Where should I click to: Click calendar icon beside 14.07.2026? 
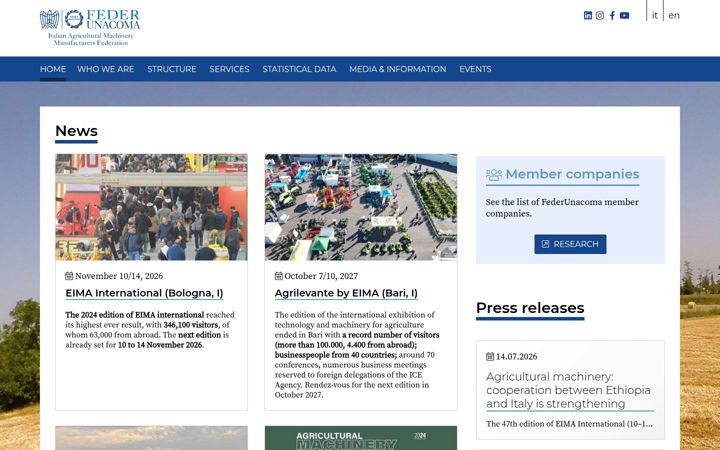pos(490,356)
